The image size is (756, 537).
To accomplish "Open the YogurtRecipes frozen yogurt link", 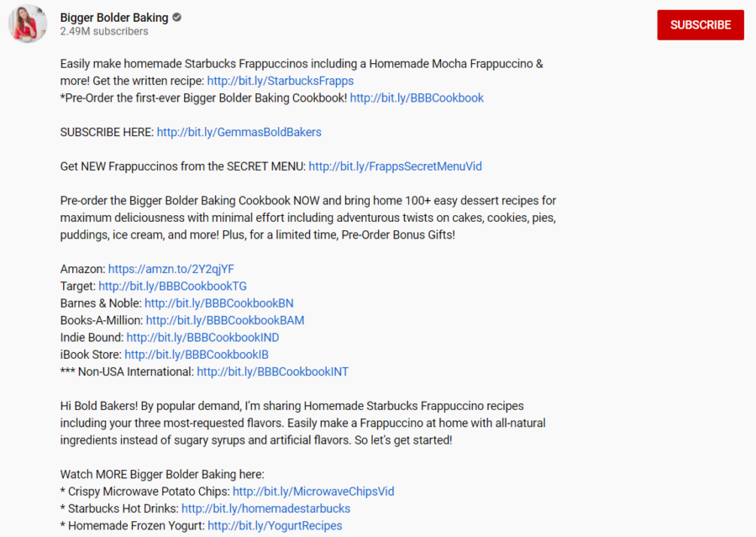I will pos(275,525).
